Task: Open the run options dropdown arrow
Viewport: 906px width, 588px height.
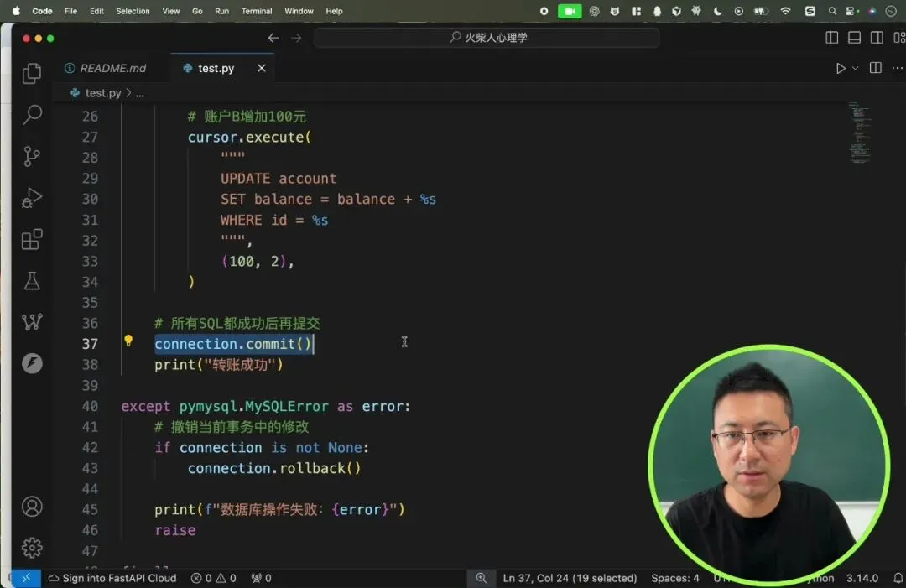Action: coord(855,68)
